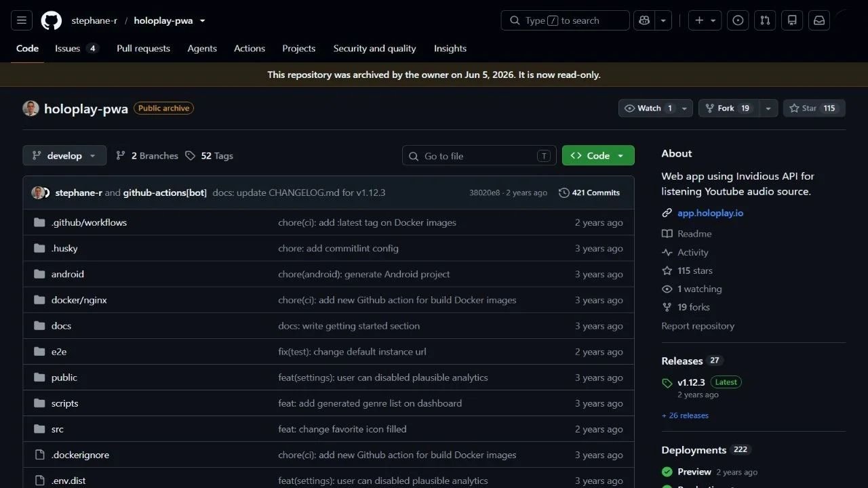The image size is (868, 488).
Task: Click the fork icon next to 19 forks
Action: click(667, 307)
